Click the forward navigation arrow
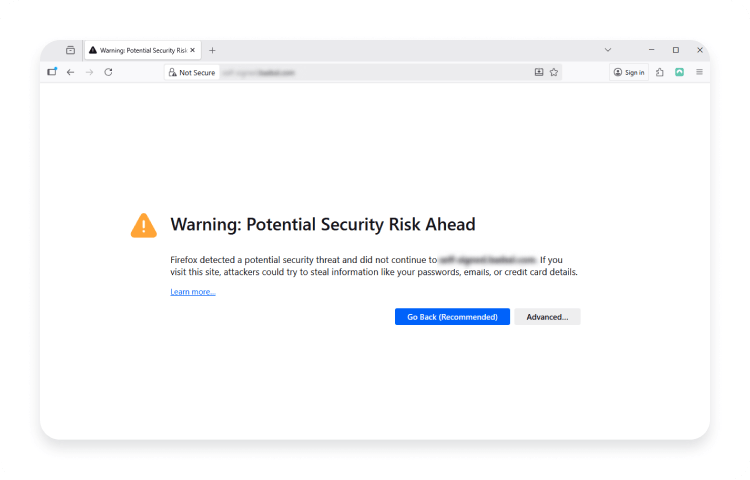This screenshot has width=750, height=480. point(89,72)
